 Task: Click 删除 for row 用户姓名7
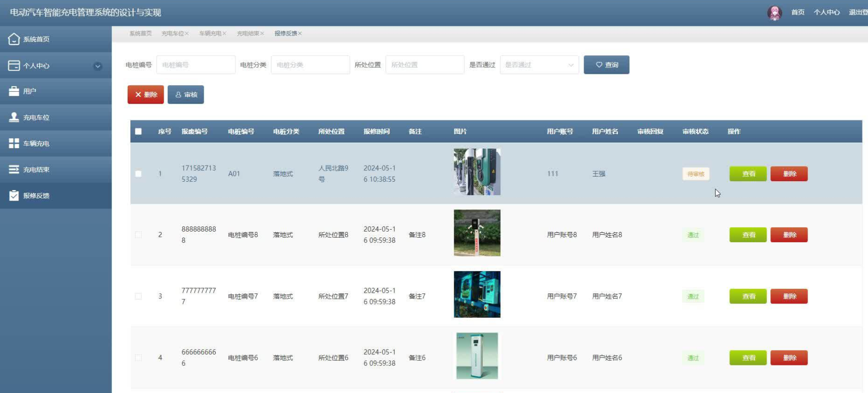pyautogui.click(x=789, y=296)
